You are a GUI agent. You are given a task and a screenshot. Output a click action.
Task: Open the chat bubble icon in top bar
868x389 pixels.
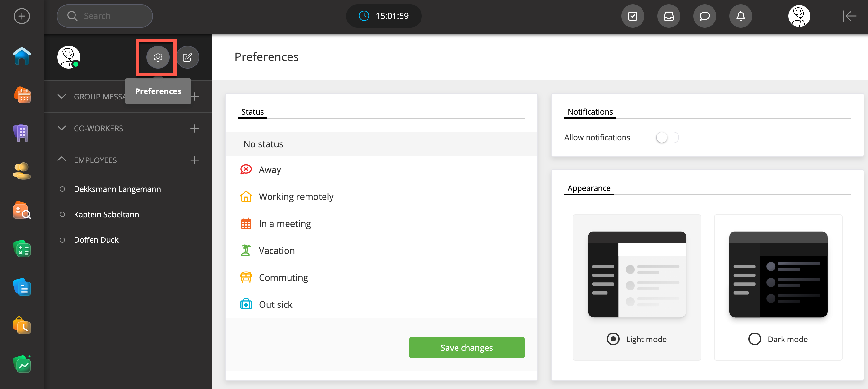(x=704, y=16)
